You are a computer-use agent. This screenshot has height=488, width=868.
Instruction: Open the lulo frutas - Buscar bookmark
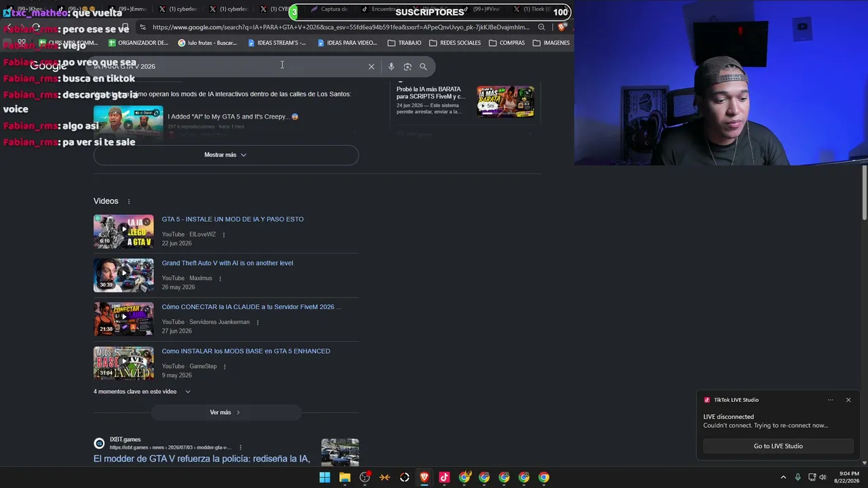click(x=207, y=43)
